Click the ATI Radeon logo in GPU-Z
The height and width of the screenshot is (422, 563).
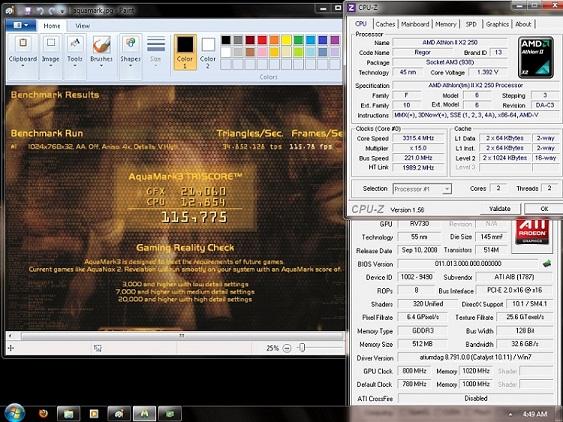[532, 232]
